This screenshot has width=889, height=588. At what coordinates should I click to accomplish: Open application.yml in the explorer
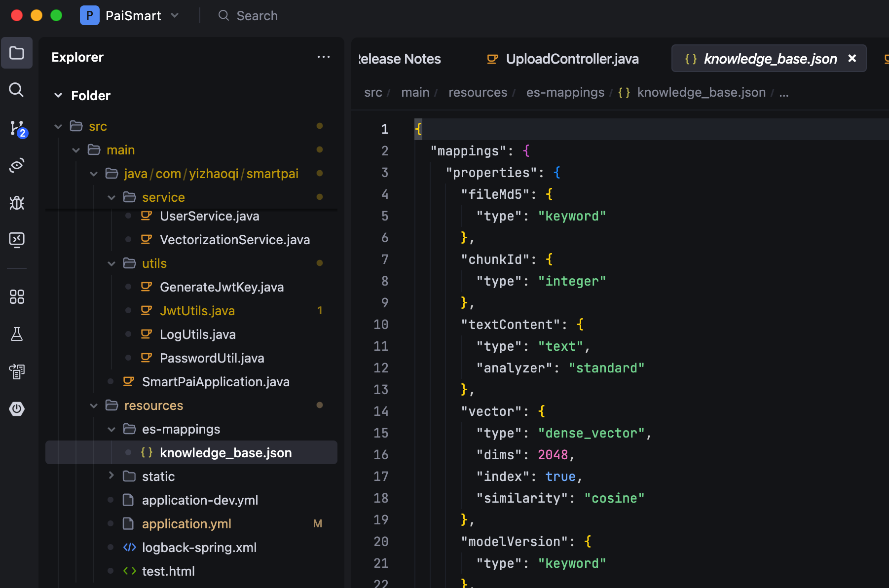186,524
